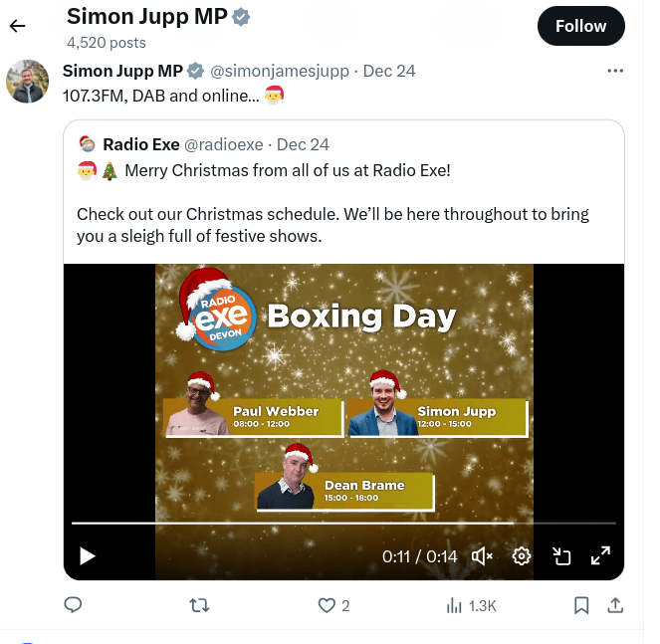660x644 pixels.
Task: Reply to the tweet
Action: click(x=73, y=605)
